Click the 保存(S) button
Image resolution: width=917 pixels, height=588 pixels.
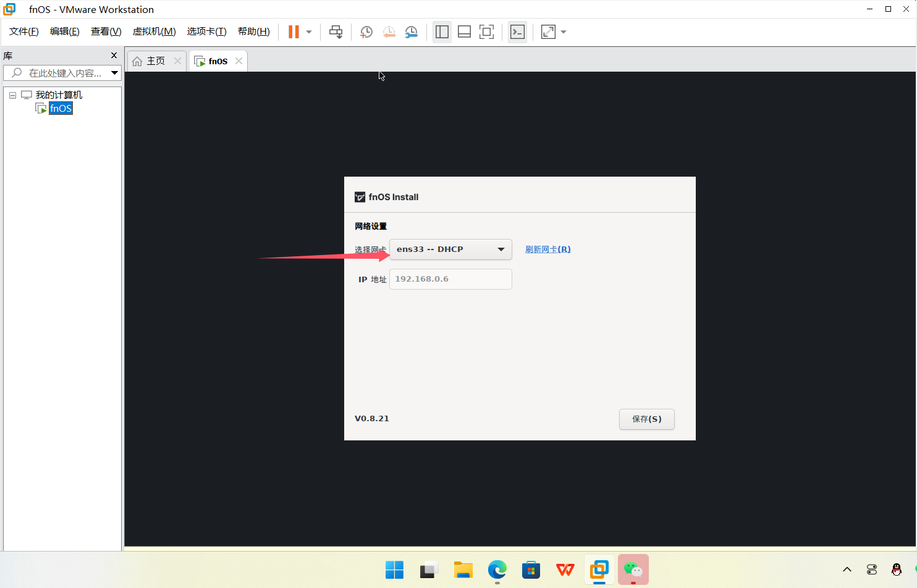[647, 419]
